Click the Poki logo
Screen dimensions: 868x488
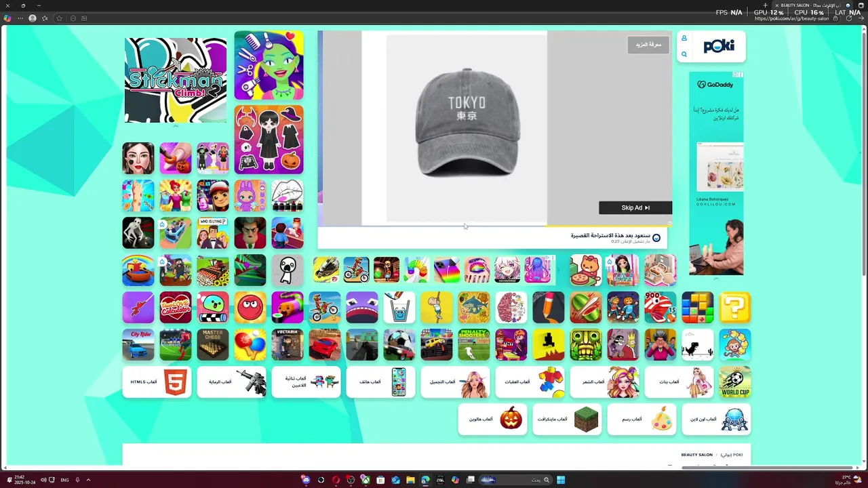718,46
